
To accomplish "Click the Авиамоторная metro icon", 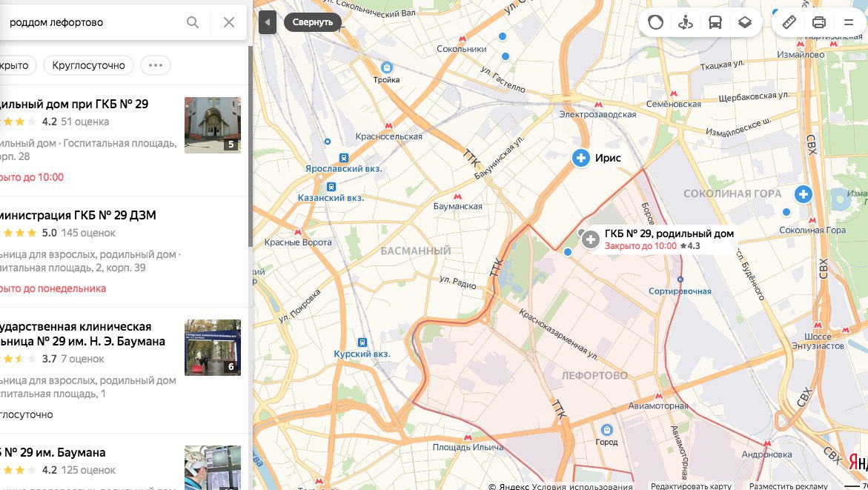I will coord(658,396).
